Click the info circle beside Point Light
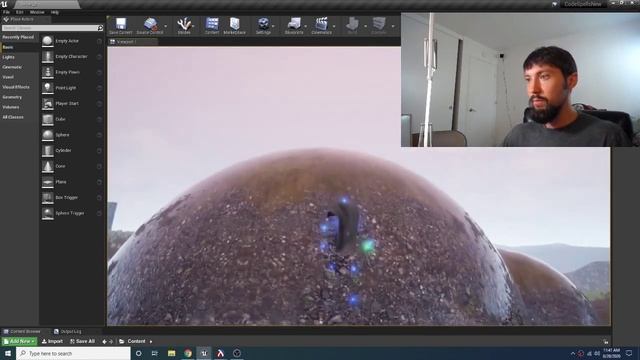This screenshot has height=360, width=640. pyautogui.click(x=99, y=88)
